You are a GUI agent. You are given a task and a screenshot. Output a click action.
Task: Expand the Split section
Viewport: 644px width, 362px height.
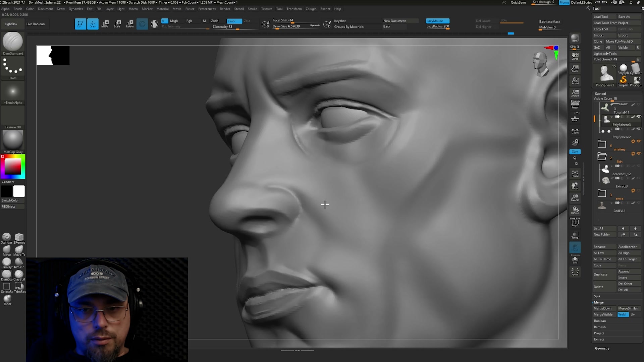click(597, 296)
